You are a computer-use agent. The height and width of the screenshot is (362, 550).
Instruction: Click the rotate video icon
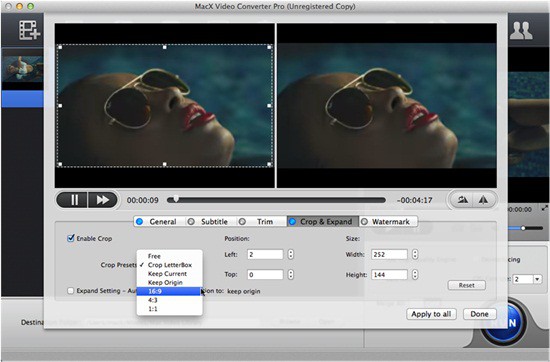pos(462,200)
